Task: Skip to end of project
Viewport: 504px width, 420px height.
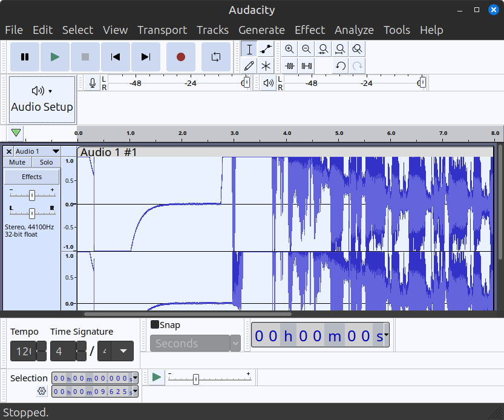Action: [x=146, y=57]
